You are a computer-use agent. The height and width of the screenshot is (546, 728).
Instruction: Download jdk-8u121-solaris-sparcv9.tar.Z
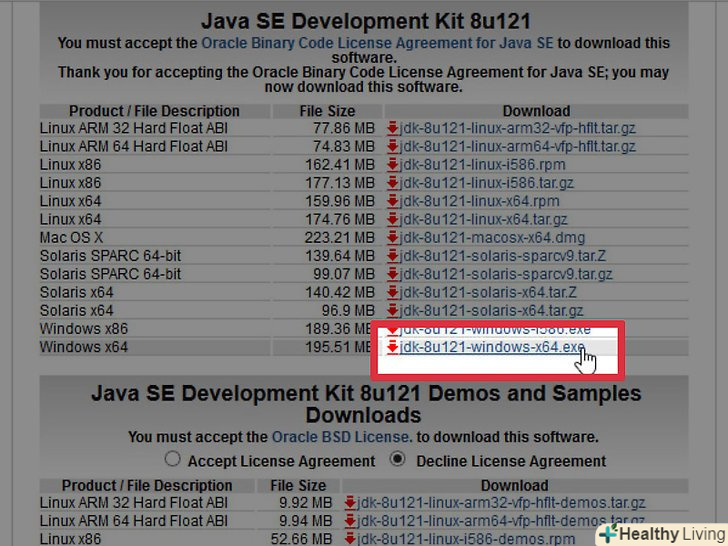tap(503, 255)
